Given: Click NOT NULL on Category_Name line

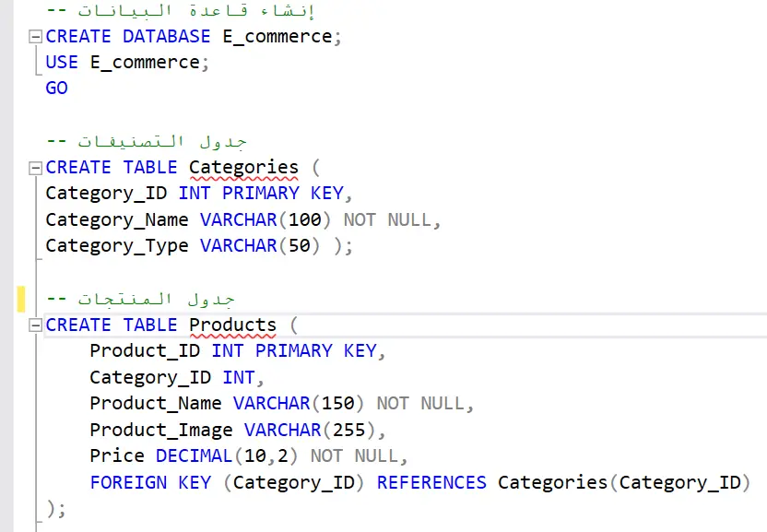Looking at the screenshot, I should [388, 220].
